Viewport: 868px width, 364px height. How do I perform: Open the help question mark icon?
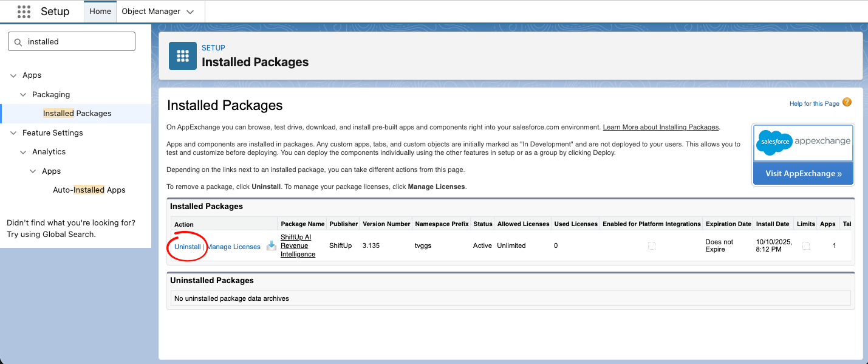coord(847,103)
